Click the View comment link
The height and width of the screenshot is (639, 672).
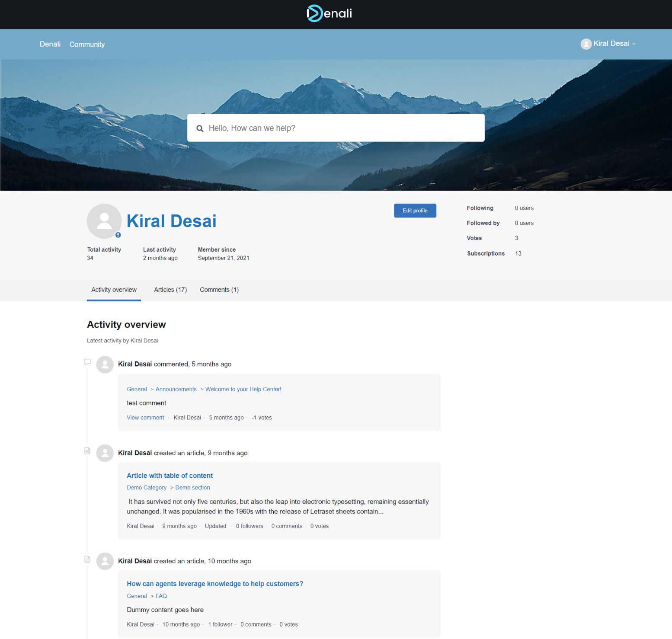tap(145, 418)
